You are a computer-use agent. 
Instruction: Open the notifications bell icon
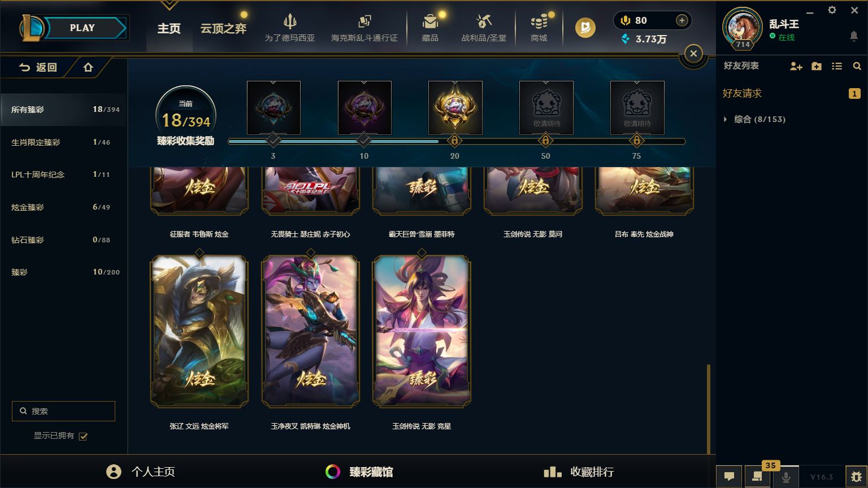point(854,36)
